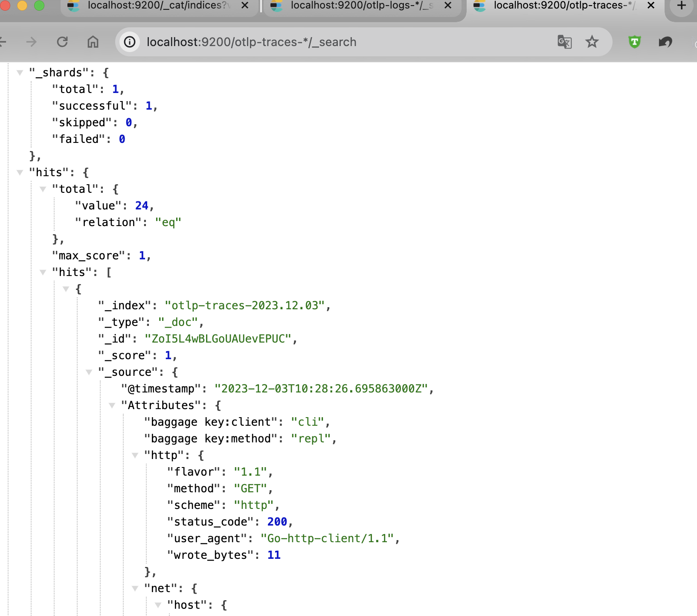
Task: Click the "ZoI5L4wBLGoUAUevEPUC" id value
Action: 218,339
